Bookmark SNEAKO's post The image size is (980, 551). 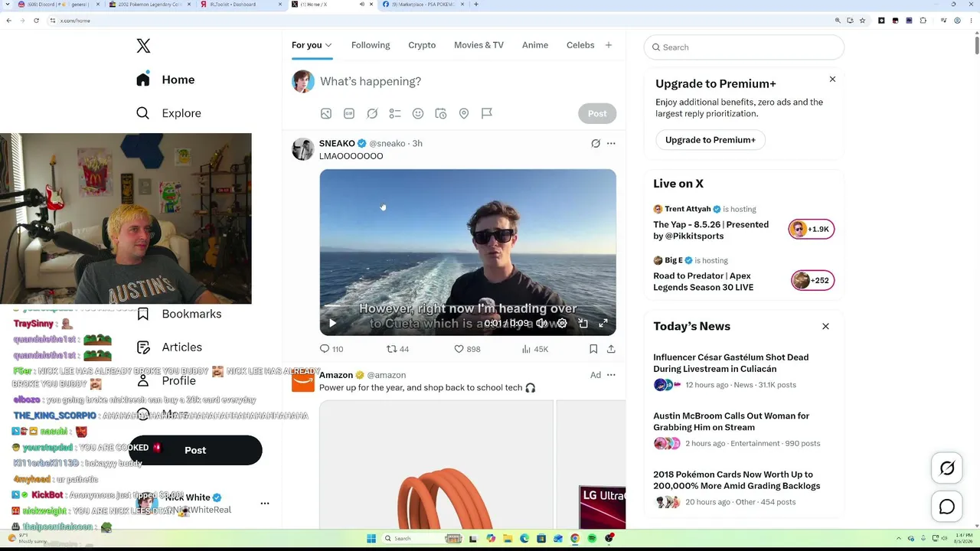tap(593, 349)
